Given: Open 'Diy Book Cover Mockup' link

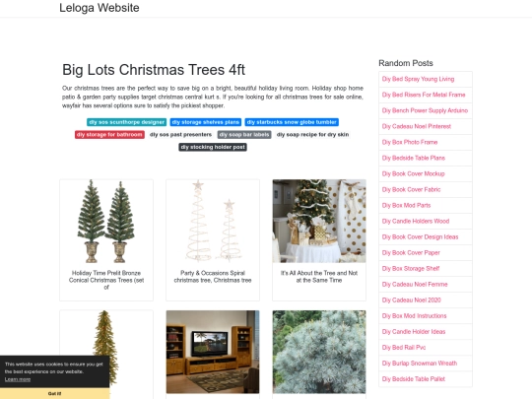Looking at the screenshot, I should 413,173.
